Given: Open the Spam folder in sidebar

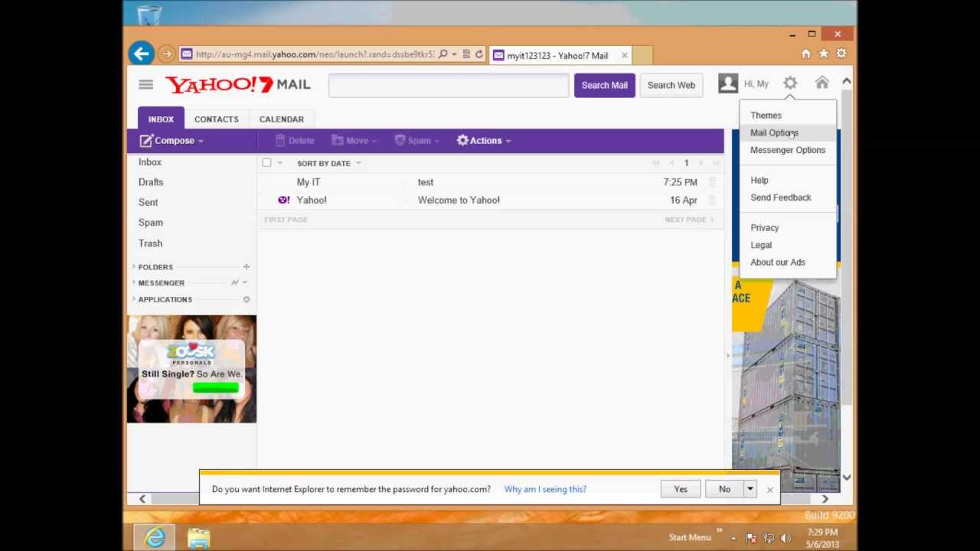Looking at the screenshot, I should [x=150, y=223].
